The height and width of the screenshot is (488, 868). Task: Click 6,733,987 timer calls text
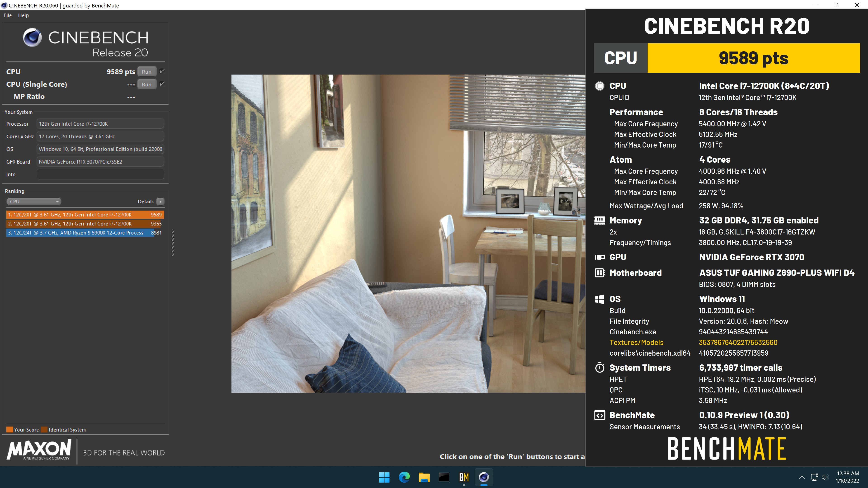click(x=741, y=368)
